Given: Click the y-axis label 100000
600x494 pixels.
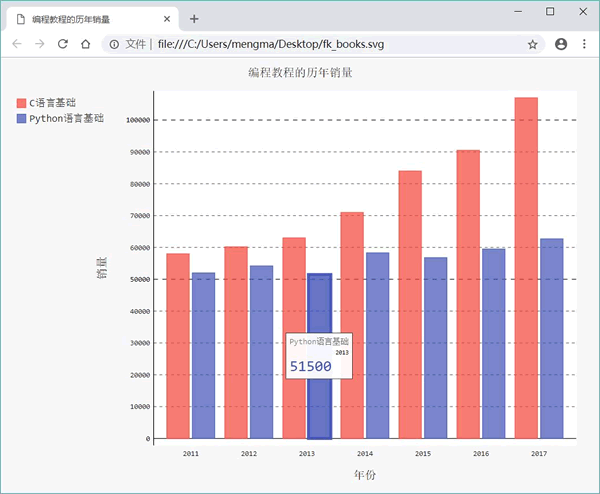Looking at the screenshot, I should [x=138, y=120].
